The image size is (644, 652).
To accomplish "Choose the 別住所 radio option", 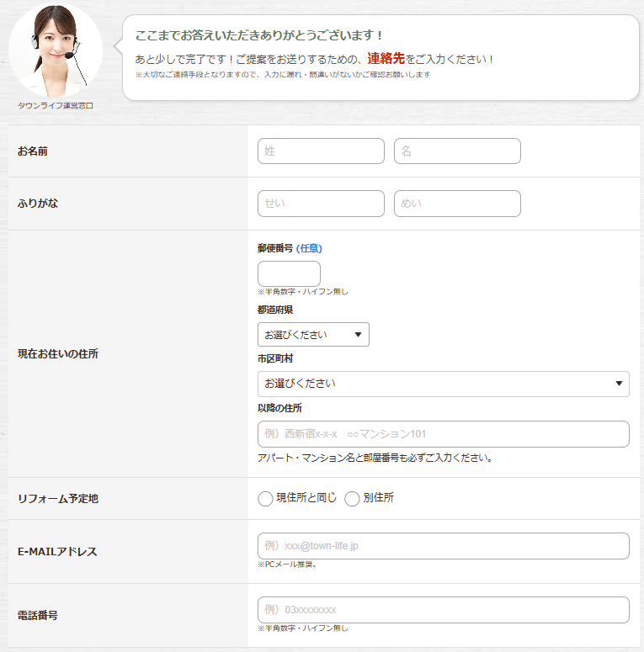I will coord(353,499).
